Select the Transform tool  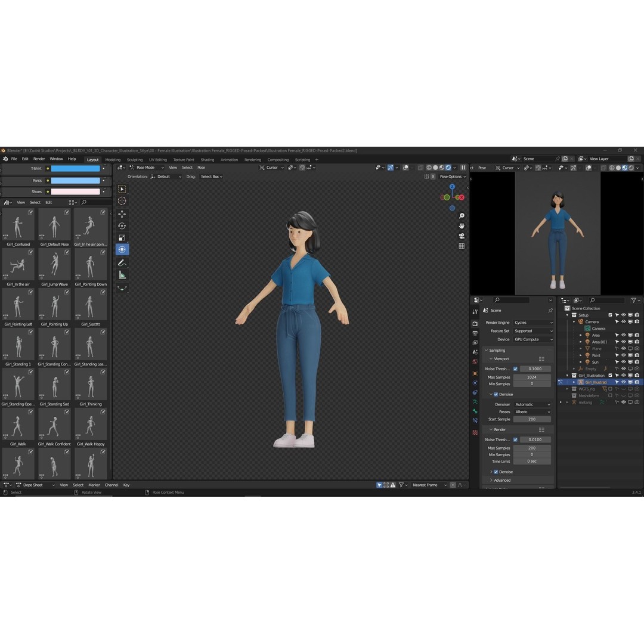122,250
